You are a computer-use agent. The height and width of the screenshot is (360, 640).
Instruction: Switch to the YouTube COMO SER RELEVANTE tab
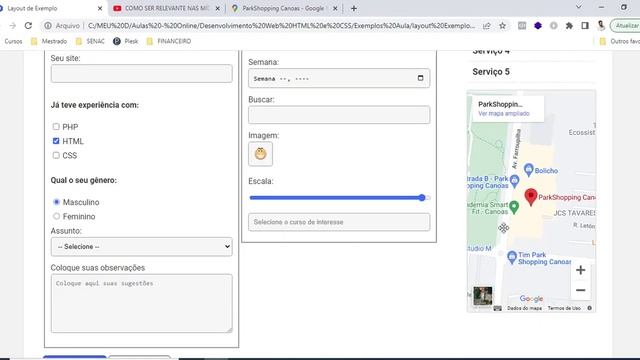click(x=167, y=8)
